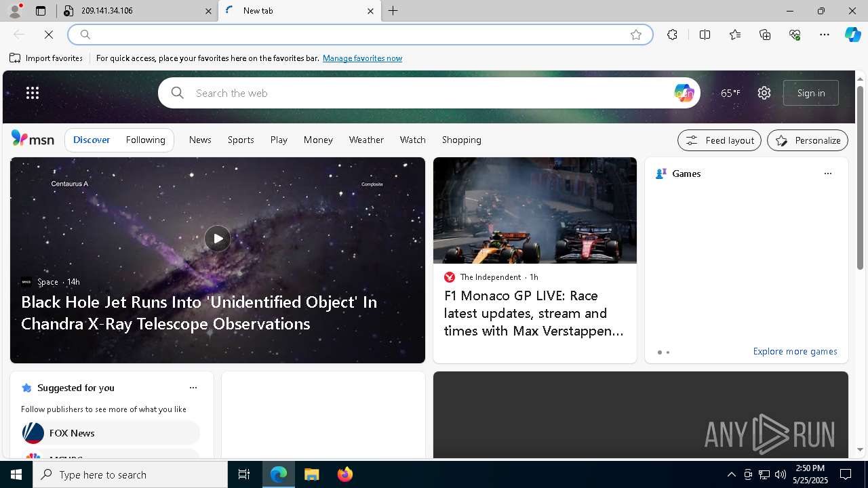Click the taskbar search box
The width and height of the screenshot is (868, 488).
pos(130,474)
